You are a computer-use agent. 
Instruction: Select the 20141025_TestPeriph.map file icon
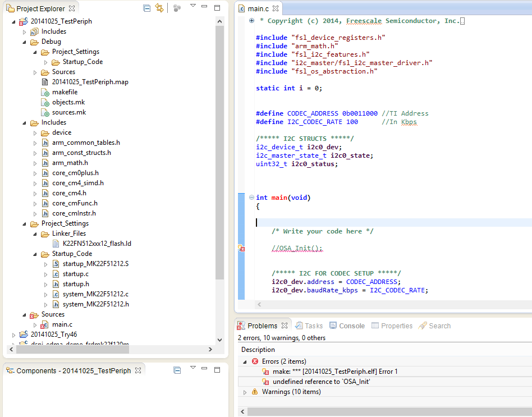click(x=44, y=82)
